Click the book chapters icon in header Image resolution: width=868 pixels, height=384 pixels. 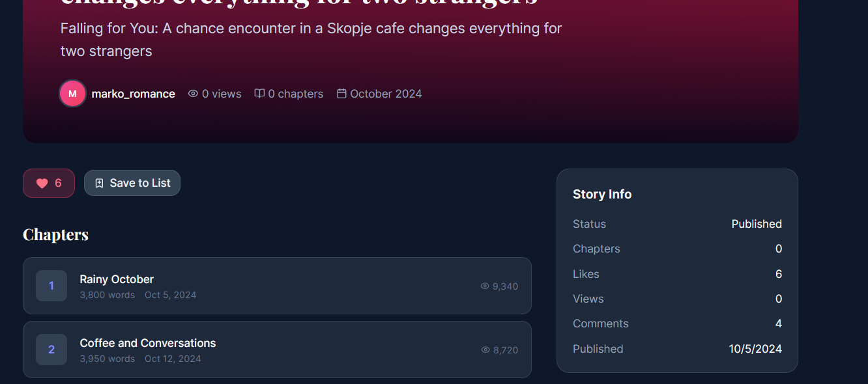pos(259,94)
